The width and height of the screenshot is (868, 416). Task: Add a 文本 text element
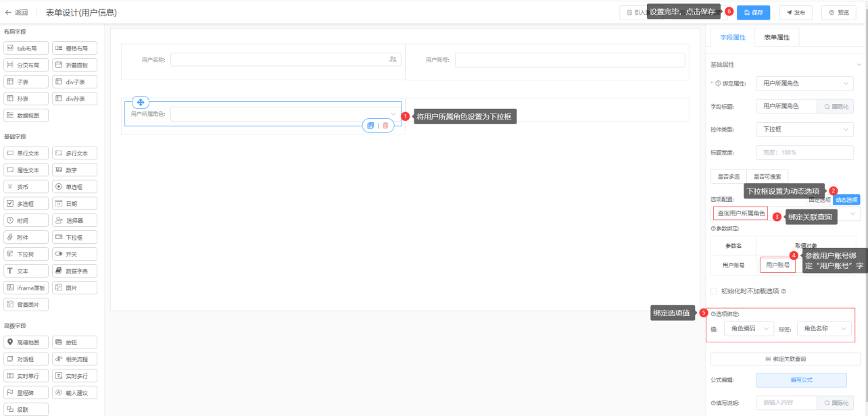26,271
